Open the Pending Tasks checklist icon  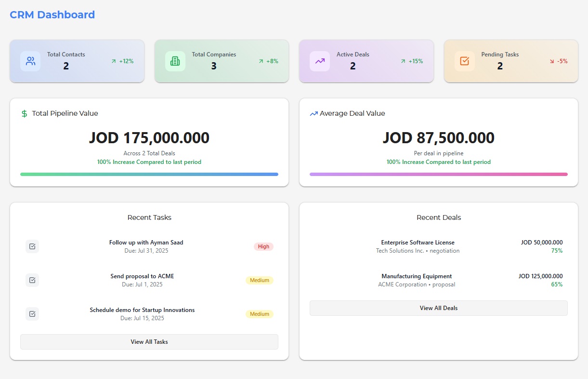[x=464, y=61]
